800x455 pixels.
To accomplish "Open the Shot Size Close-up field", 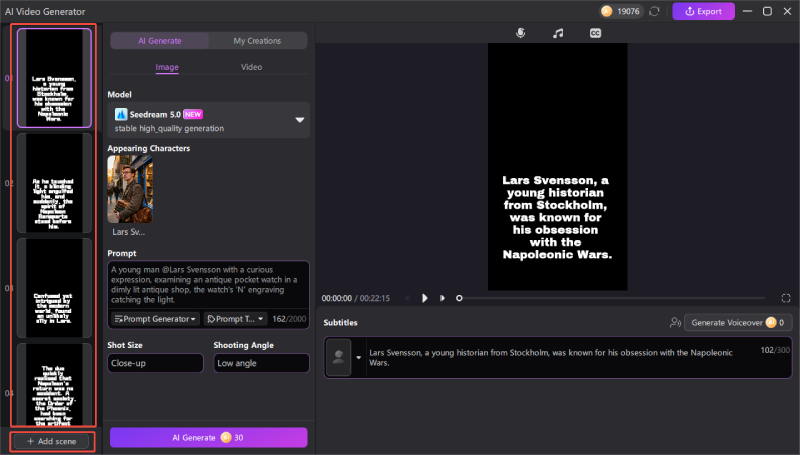I will coord(157,363).
